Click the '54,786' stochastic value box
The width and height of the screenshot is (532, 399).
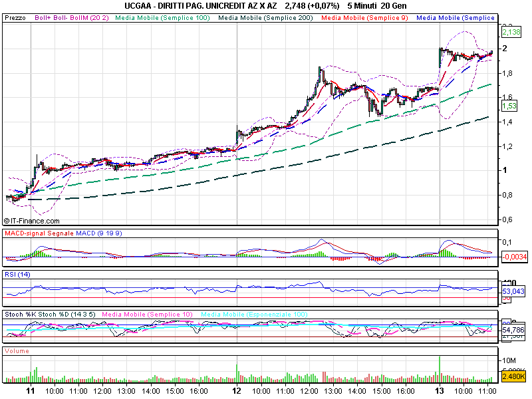pos(513,330)
